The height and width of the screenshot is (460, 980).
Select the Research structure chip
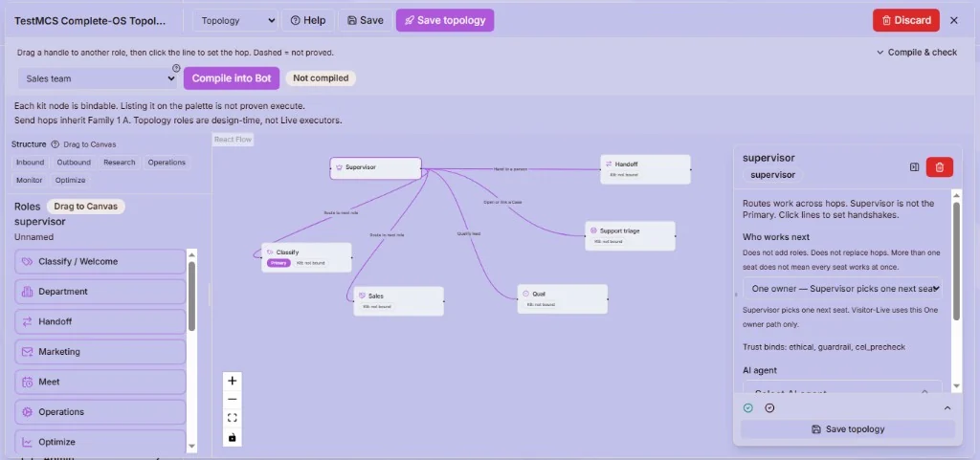(x=120, y=163)
